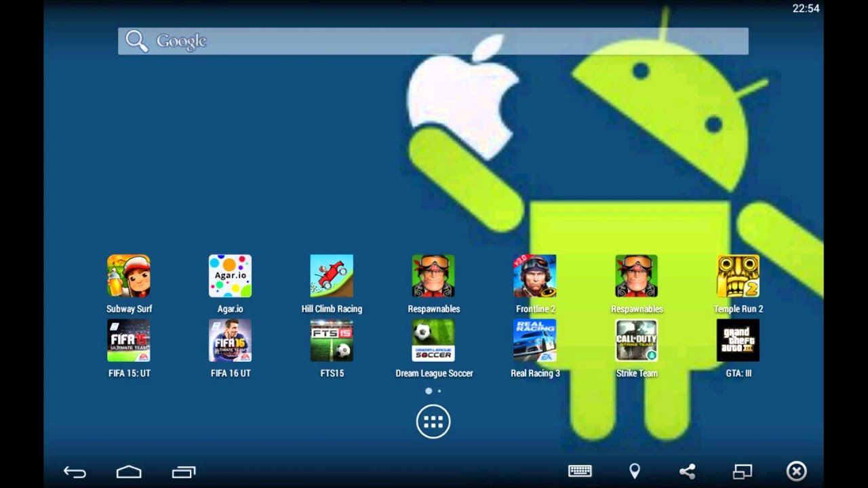This screenshot has width=868, height=488.
Task: Click the "Temple Run 2" label
Action: tap(738, 309)
